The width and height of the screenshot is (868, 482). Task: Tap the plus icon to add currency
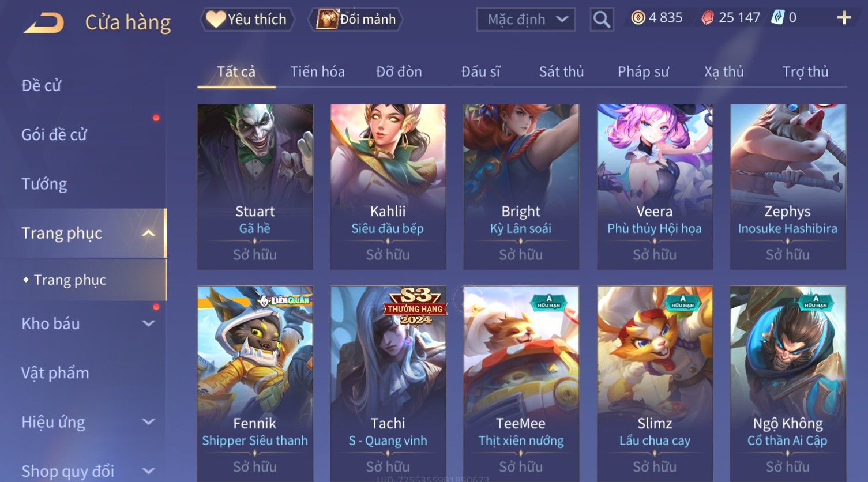(x=844, y=18)
